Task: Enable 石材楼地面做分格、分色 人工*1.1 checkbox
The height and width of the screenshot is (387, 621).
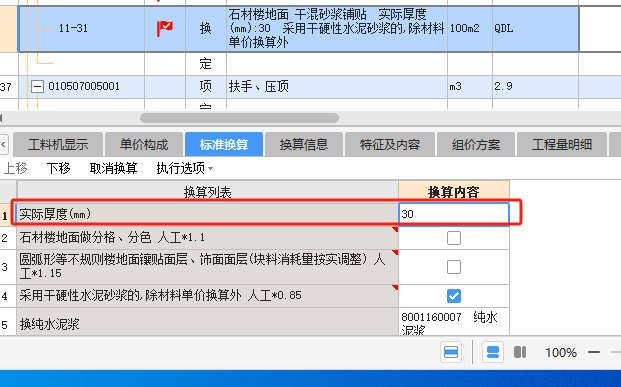Action: (x=454, y=238)
